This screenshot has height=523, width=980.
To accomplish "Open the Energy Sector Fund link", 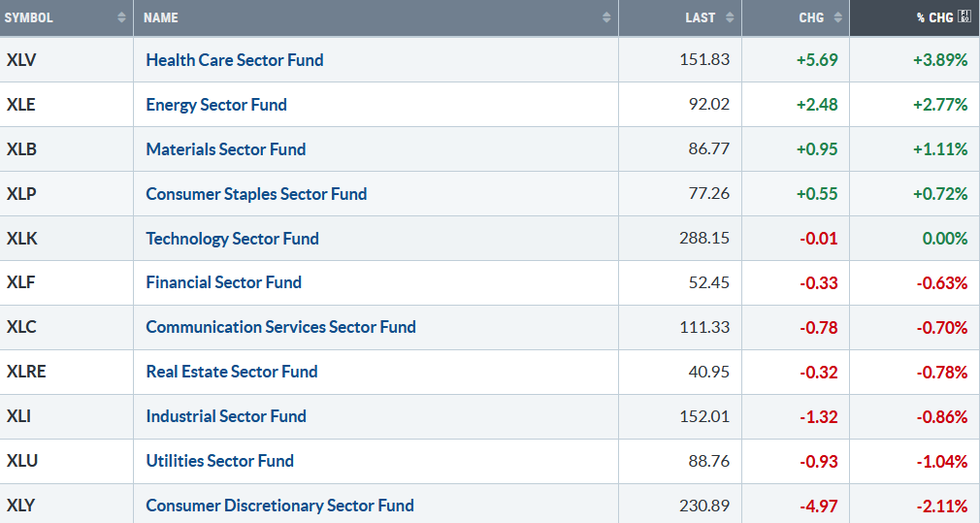I will click(x=216, y=105).
